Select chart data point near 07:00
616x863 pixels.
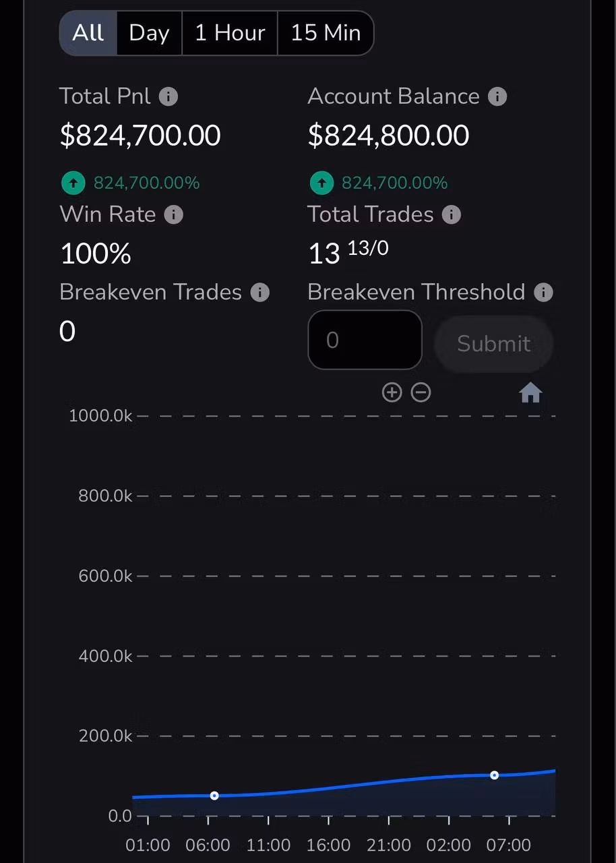coord(494,775)
